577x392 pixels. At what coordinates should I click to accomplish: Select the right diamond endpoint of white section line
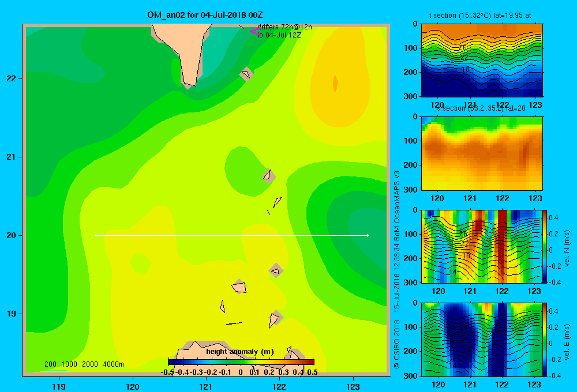point(368,235)
